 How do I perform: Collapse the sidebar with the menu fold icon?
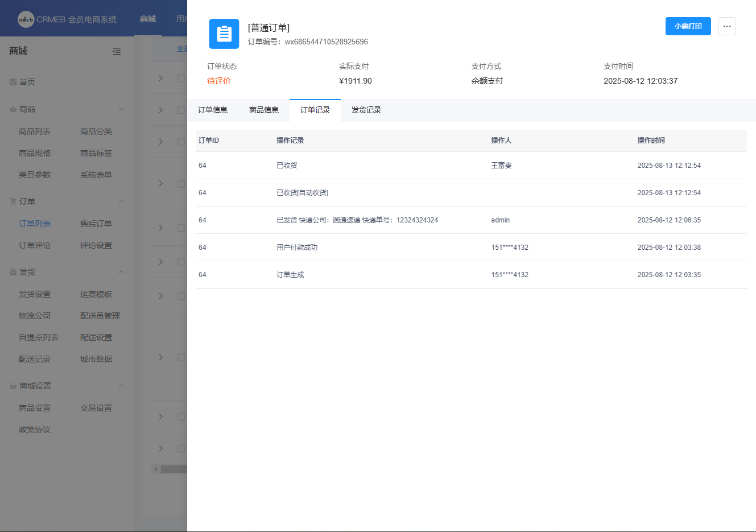[x=117, y=51]
